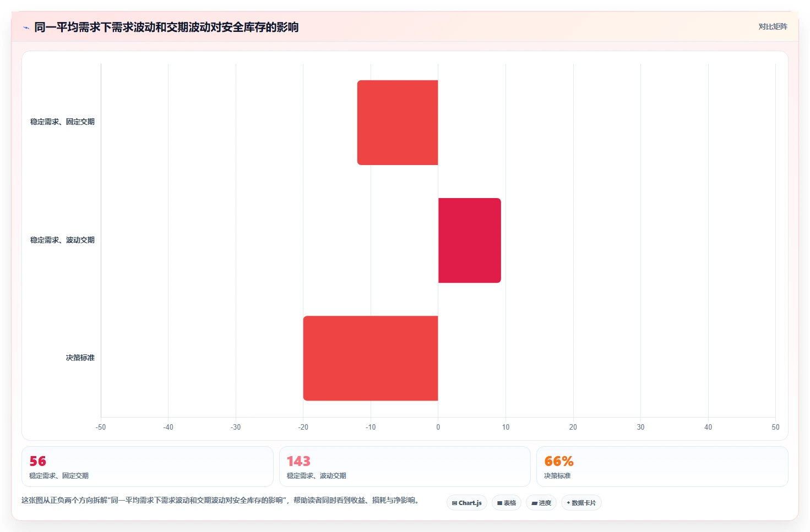Click the value 56 in the first card
Screen dimensions: 810x532
[x=38, y=461]
